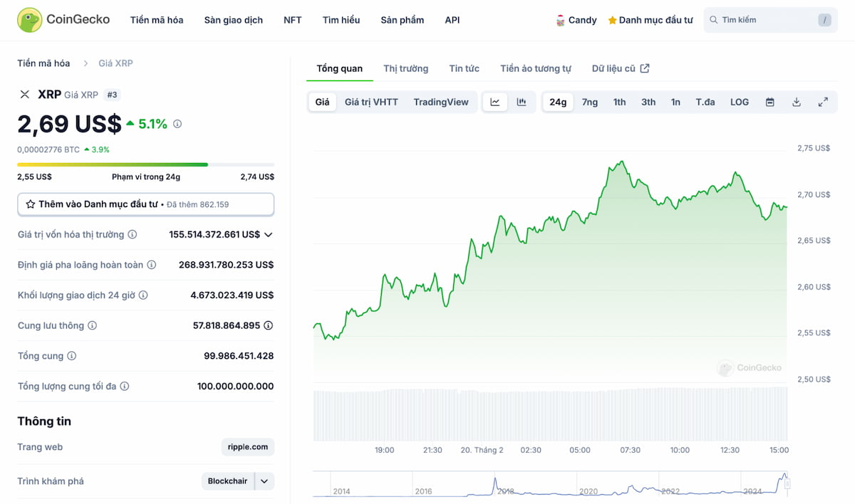Click the star in Thêm vào Danh mục đầu tư
The image size is (855, 504).
pos(31,204)
